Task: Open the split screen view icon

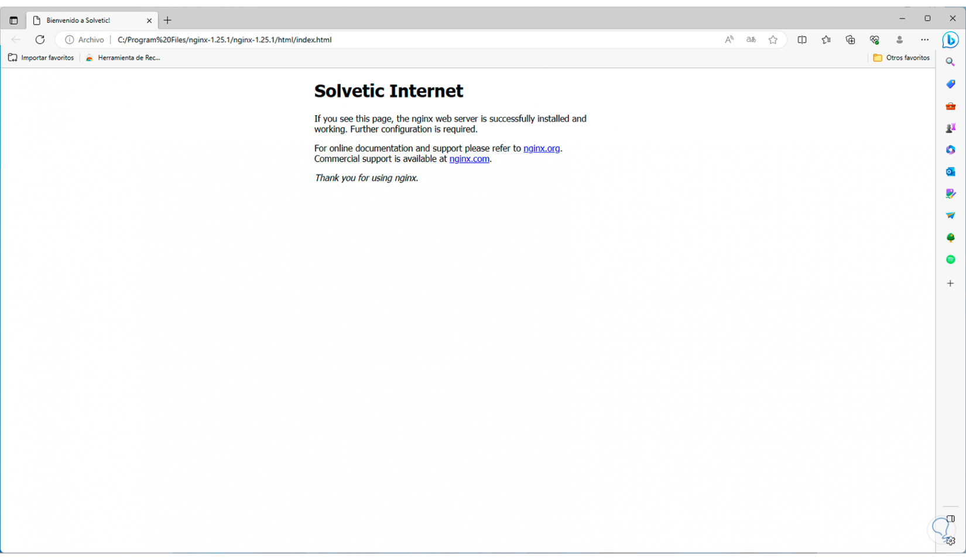Action: tap(802, 40)
